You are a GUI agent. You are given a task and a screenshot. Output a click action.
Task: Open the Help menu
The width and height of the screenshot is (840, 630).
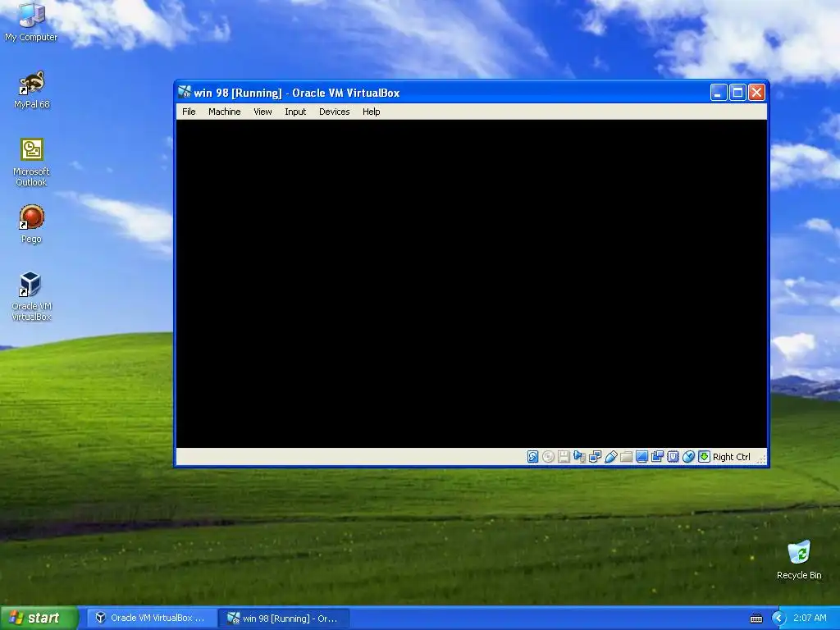pos(372,112)
